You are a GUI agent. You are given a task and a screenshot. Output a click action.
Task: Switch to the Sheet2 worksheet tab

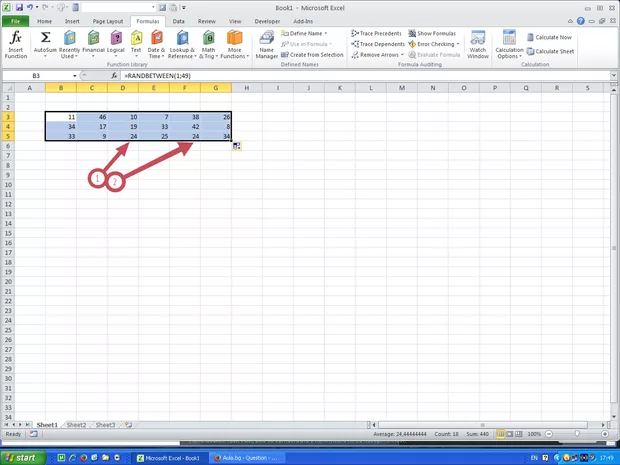(x=77, y=424)
